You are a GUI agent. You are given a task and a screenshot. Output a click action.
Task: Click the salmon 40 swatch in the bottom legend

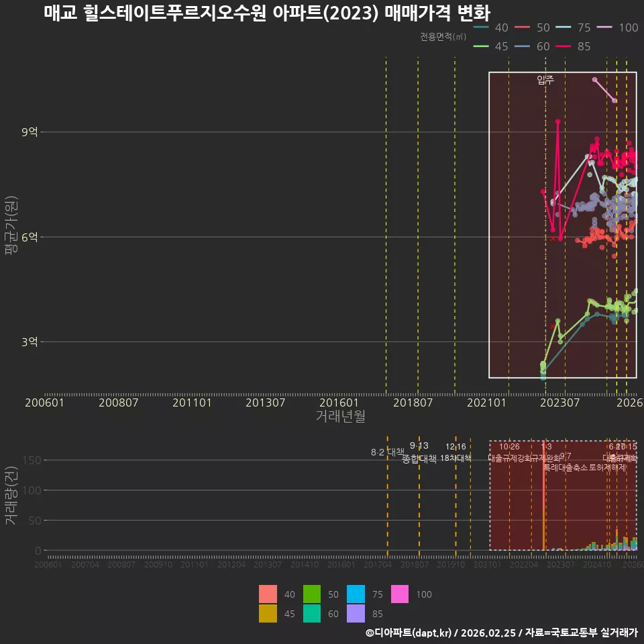[x=268, y=594]
